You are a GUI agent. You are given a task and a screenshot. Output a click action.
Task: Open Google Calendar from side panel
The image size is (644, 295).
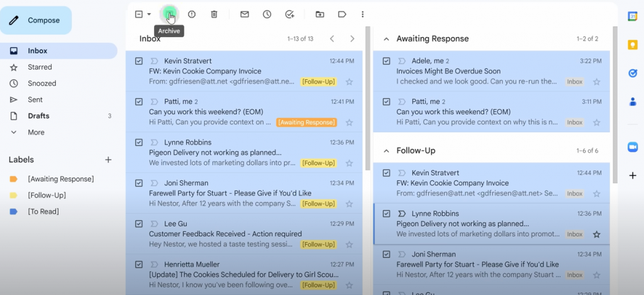633,16
